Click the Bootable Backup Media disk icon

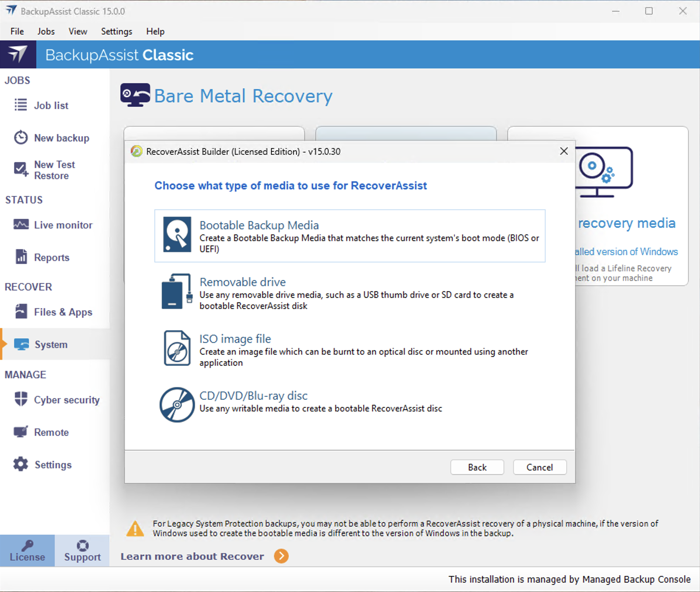177,234
